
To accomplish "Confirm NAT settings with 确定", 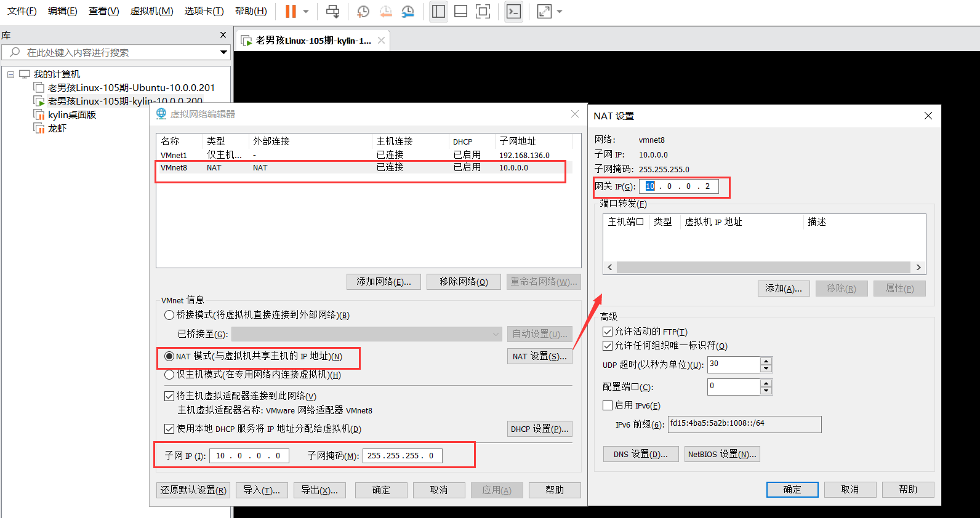I will (792, 490).
